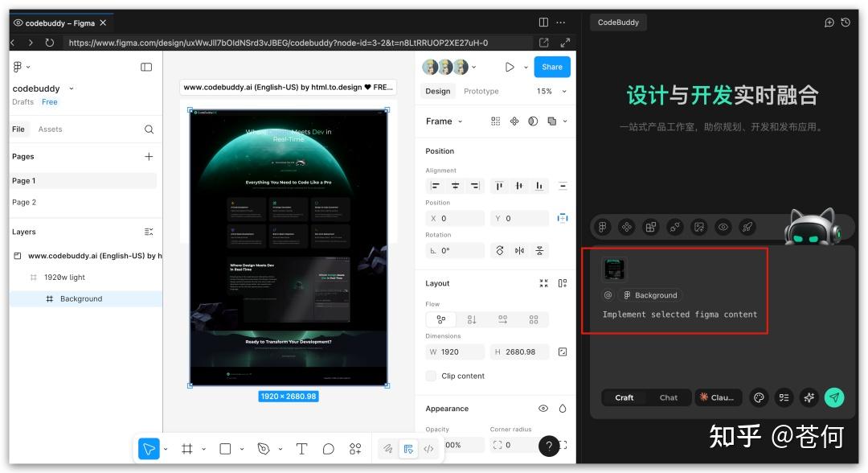This screenshot has height=473, width=868.
Task: Toggle the eye icon in CodeBuddy toolbar
Action: [723, 227]
